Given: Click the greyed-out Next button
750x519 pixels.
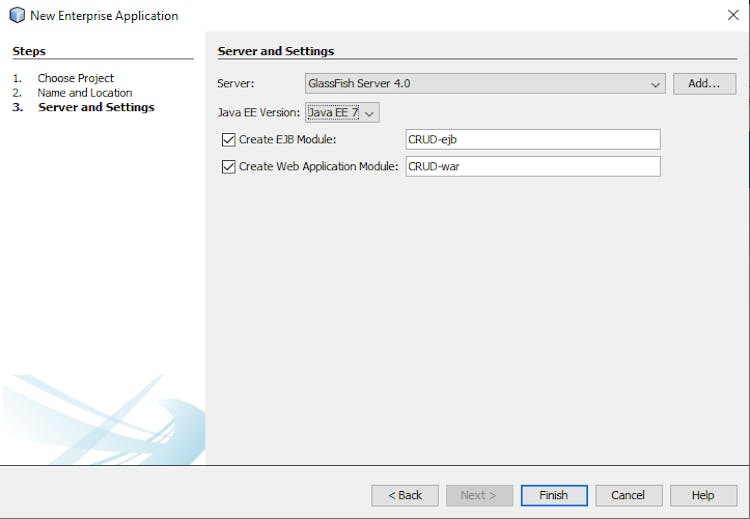Looking at the screenshot, I should pyautogui.click(x=479, y=495).
